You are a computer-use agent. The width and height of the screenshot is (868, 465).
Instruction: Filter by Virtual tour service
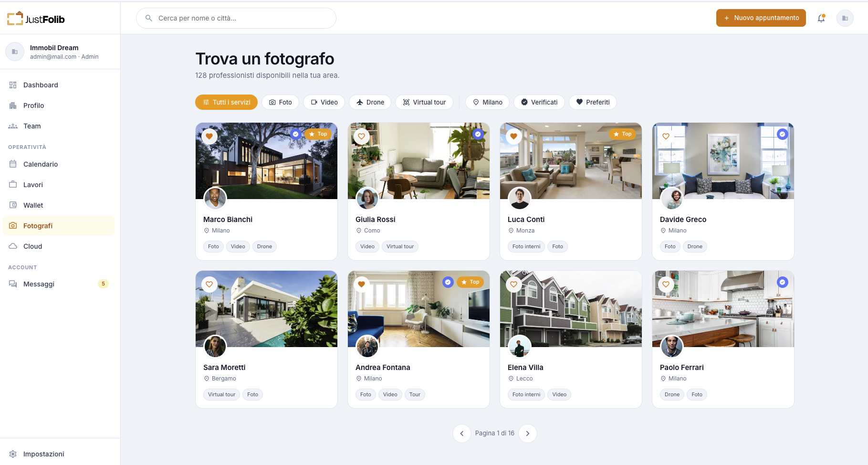click(424, 102)
